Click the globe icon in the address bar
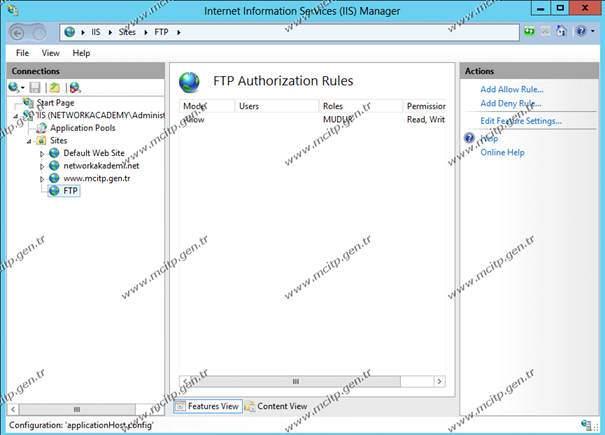Image resolution: width=605 pixels, height=435 pixels. point(69,32)
